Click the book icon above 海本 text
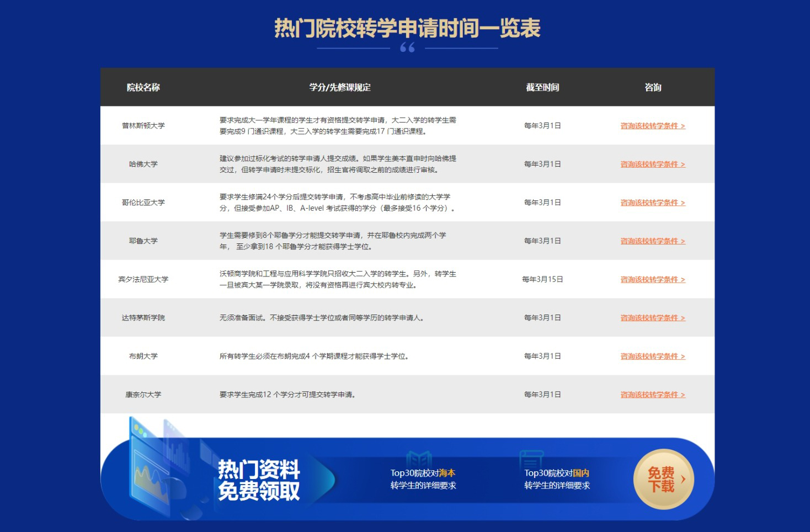The image size is (810, 532). click(419, 458)
